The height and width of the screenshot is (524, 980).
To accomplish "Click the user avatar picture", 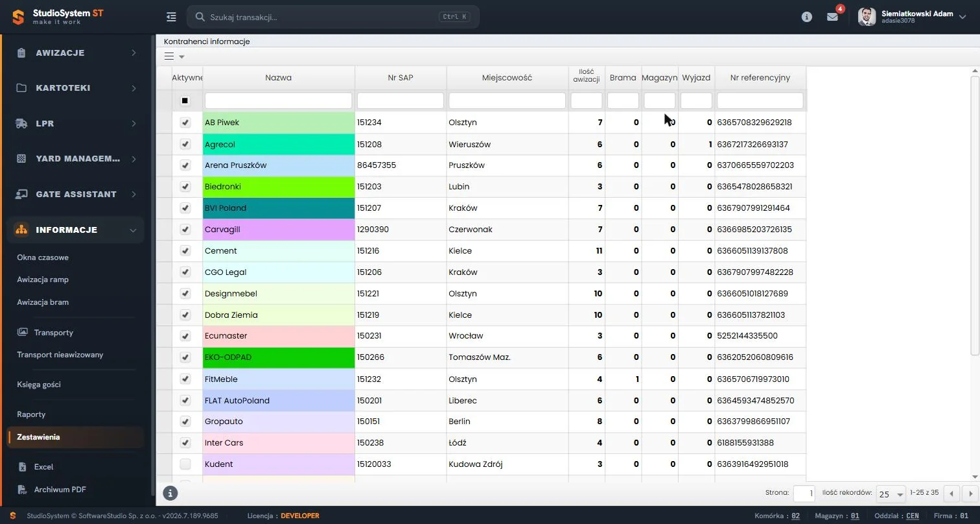I will tap(867, 17).
